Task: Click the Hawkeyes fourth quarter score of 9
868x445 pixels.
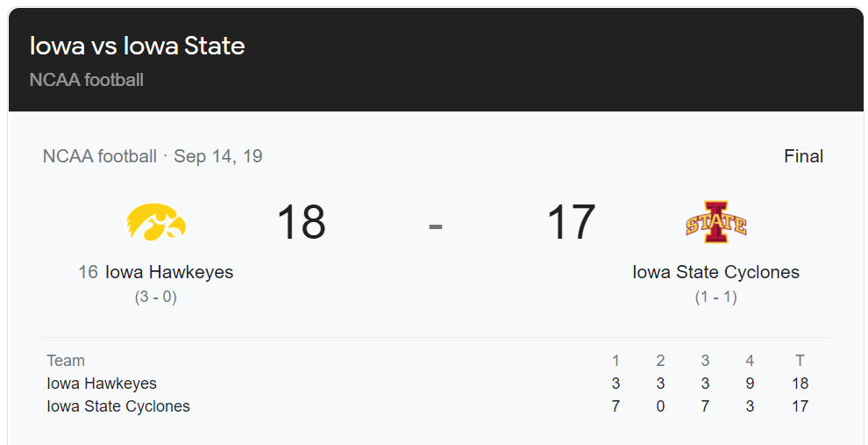Action: coord(750,384)
